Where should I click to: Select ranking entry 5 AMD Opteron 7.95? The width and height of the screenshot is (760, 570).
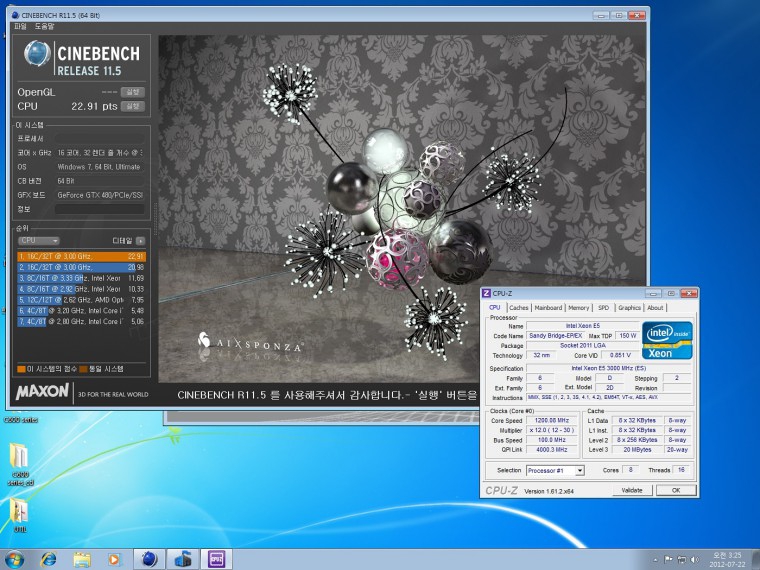(81, 300)
